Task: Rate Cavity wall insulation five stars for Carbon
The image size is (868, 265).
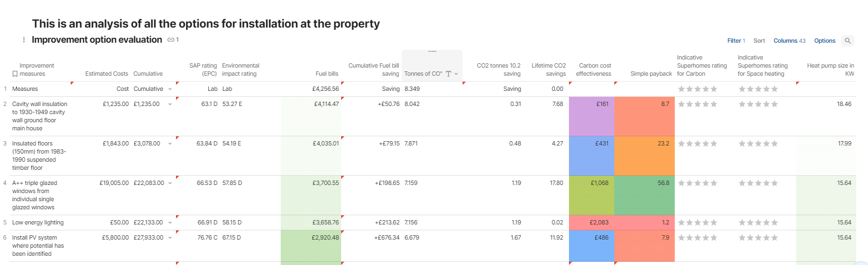Action: point(714,104)
